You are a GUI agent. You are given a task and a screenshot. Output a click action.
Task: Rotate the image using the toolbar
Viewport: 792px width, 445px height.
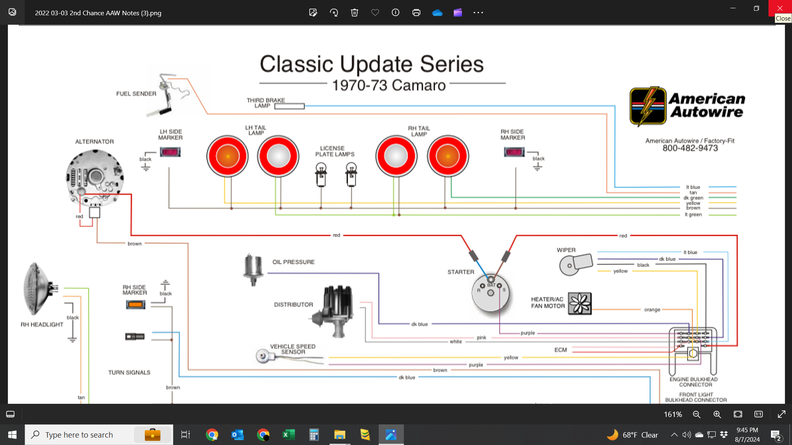(x=334, y=13)
